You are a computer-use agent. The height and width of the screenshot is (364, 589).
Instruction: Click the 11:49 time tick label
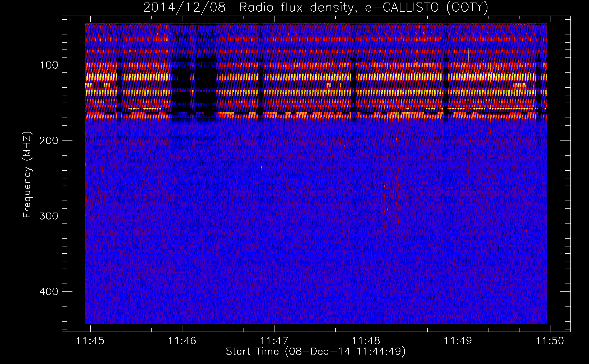458,341
